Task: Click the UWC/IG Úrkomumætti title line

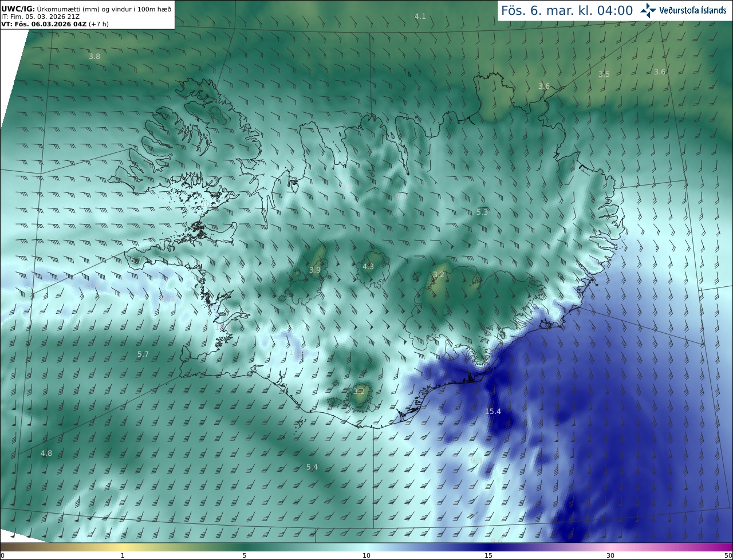Action: coord(86,9)
